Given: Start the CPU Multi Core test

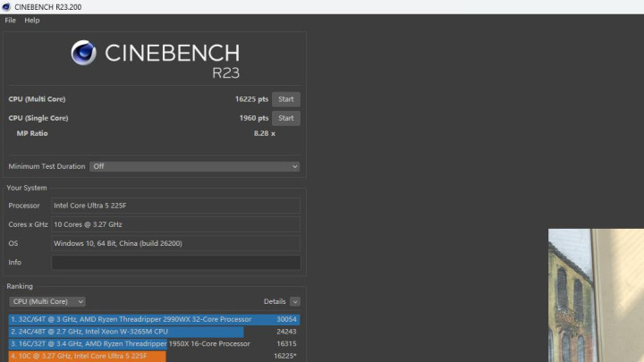Looking at the screenshot, I should pyautogui.click(x=286, y=99).
